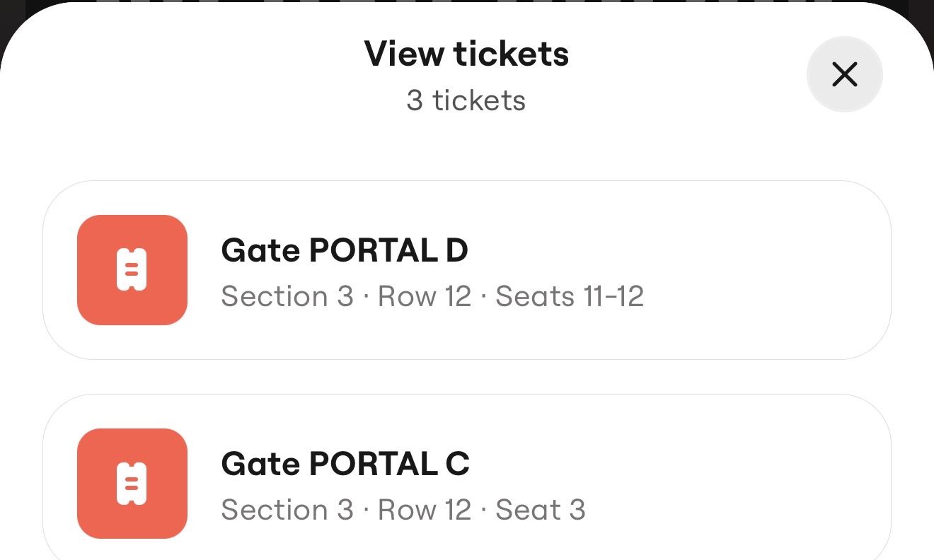Close the View tickets sheet
This screenshot has width=934, height=560.
(844, 74)
